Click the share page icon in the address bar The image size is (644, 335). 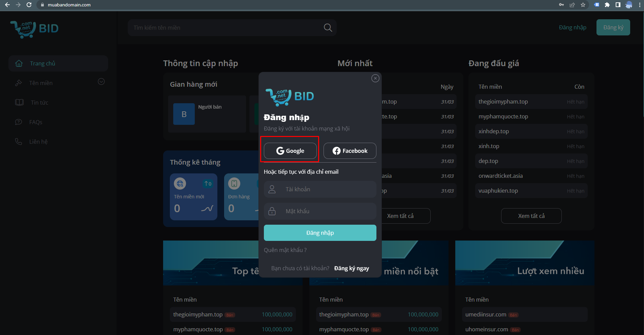point(572,5)
